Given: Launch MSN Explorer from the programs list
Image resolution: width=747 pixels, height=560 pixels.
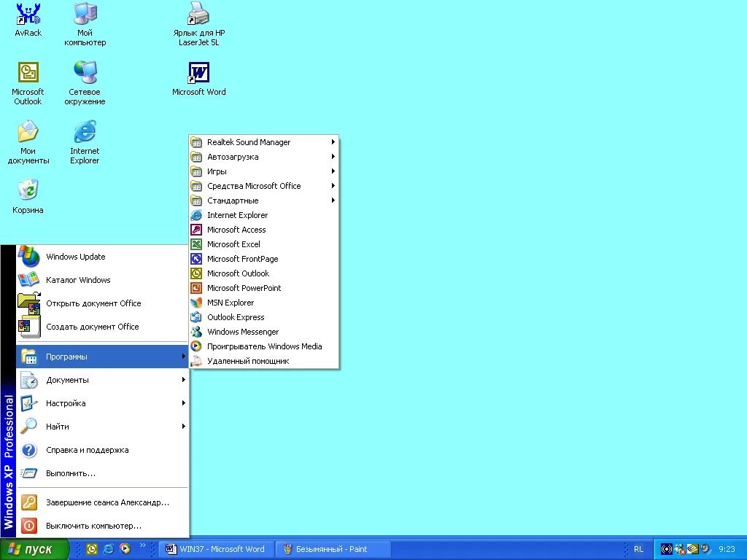Looking at the screenshot, I should pos(264,303).
